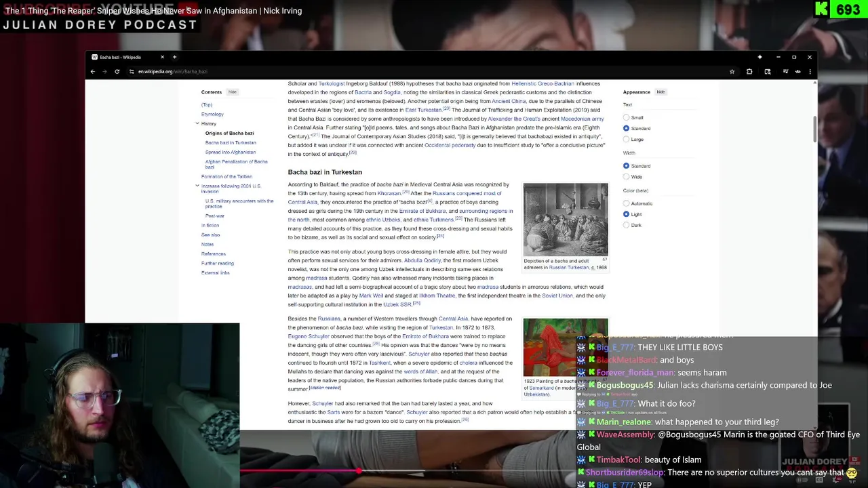Open the Alexander the Great's link

[514, 119]
